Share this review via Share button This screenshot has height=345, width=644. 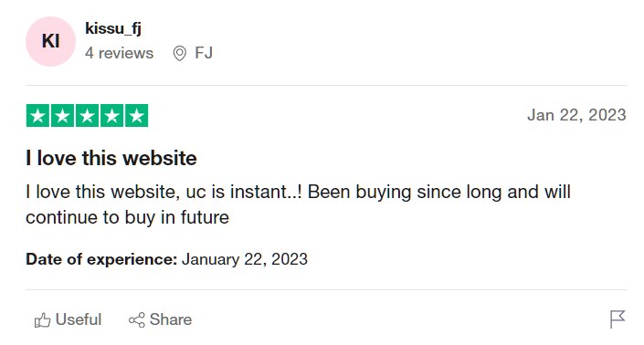(x=160, y=319)
